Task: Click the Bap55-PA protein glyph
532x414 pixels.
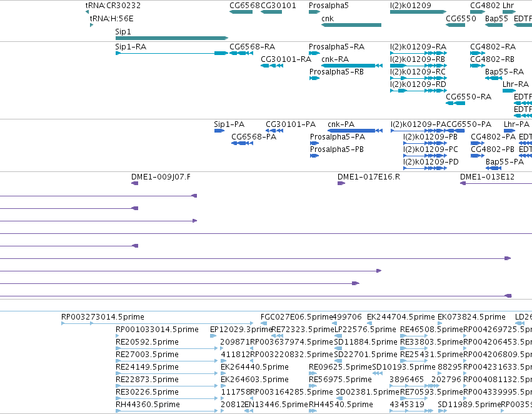Action: click(494, 168)
